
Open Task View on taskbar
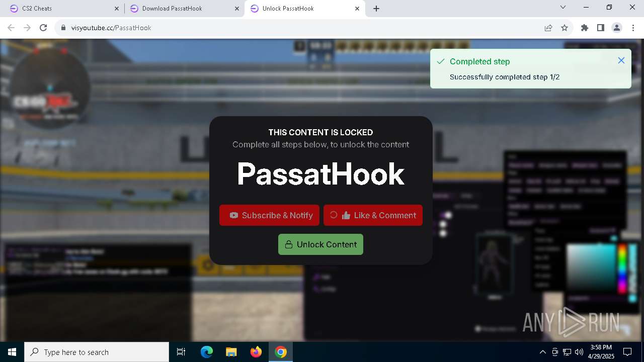pos(181,352)
